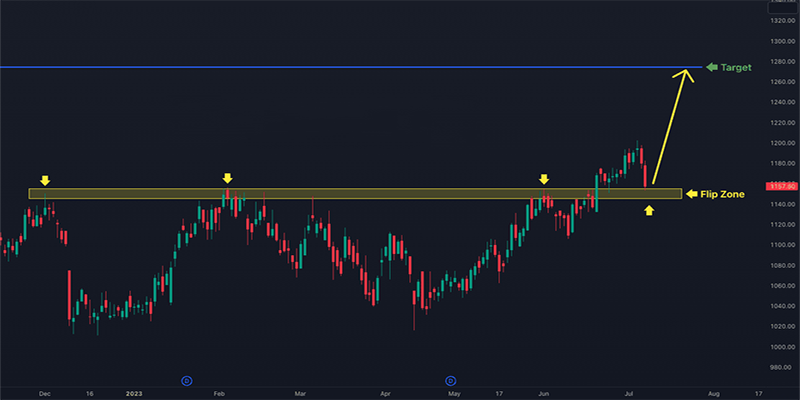800x400 pixels.
Task: Click the Flip Zone text label
Action: 721,193
